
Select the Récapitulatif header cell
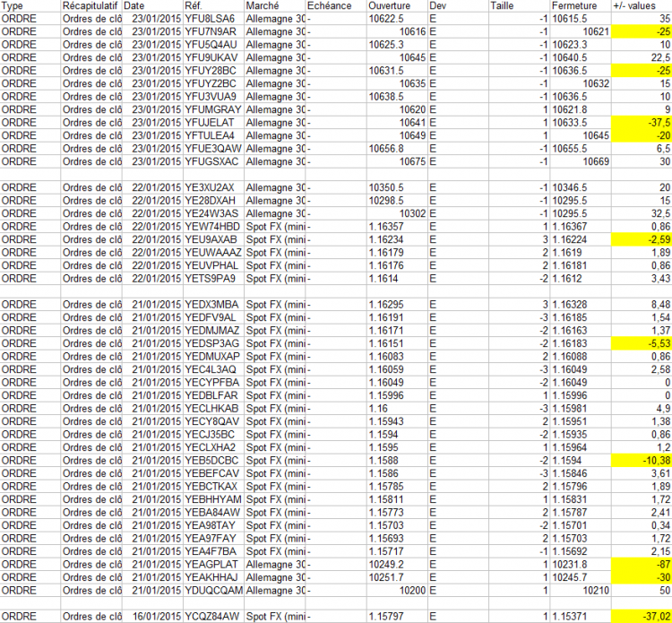click(91, 6)
